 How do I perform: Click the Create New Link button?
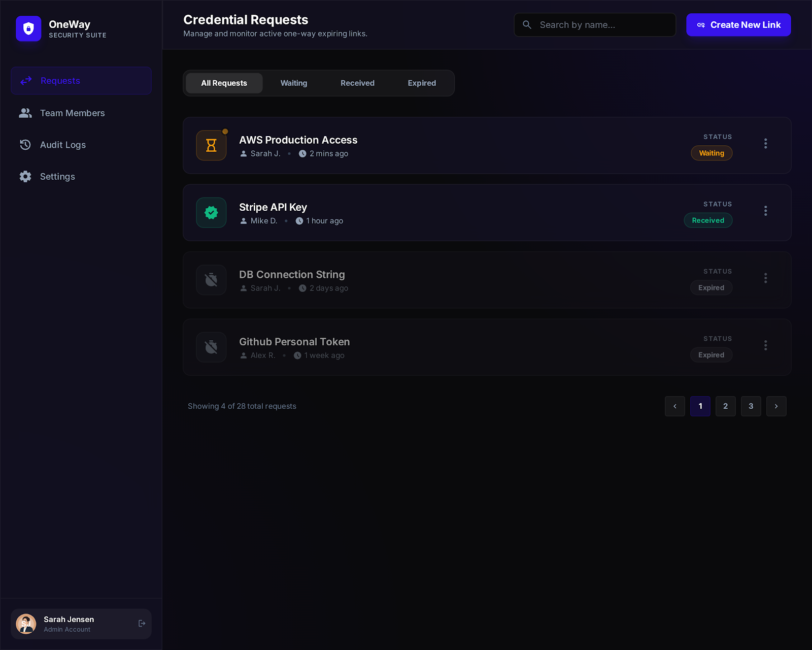[738, 24]
